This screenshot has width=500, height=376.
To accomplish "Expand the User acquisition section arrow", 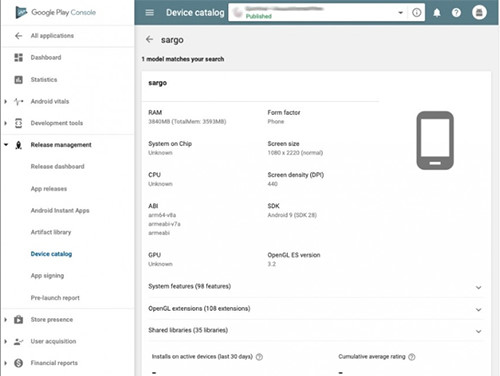I will coord(5,341).
